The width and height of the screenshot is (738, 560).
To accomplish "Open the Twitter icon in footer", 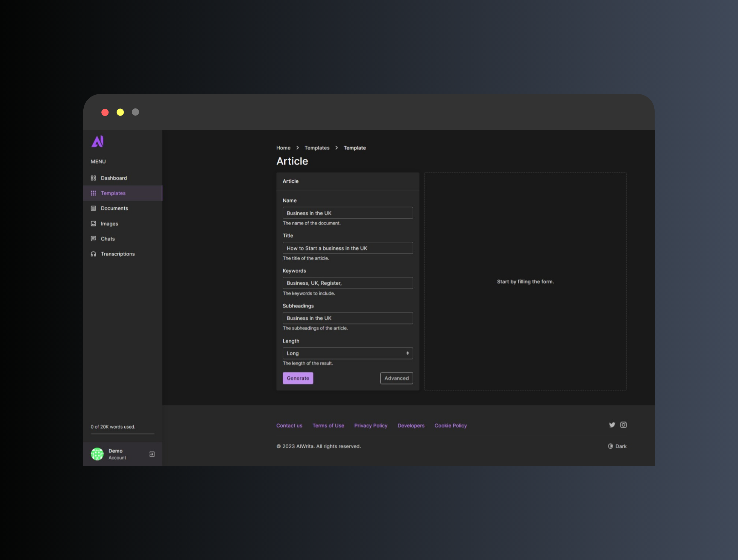I will [x=612, y=425].
